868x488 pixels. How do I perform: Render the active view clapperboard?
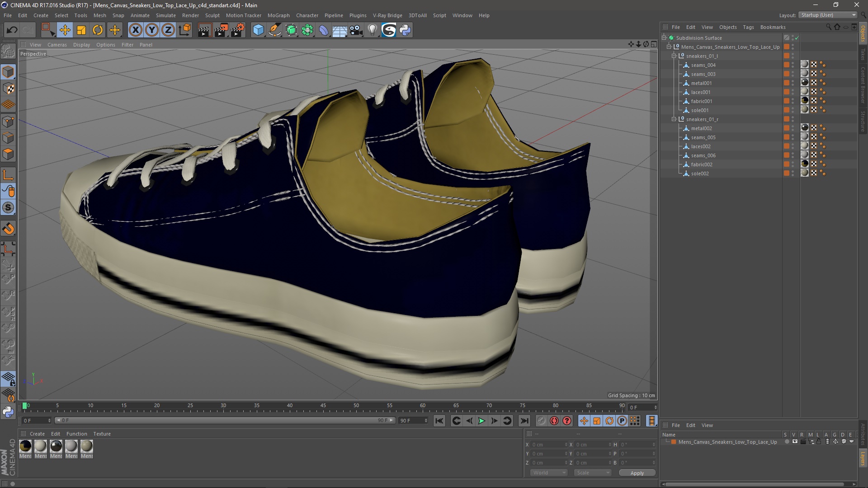(204, 30)
